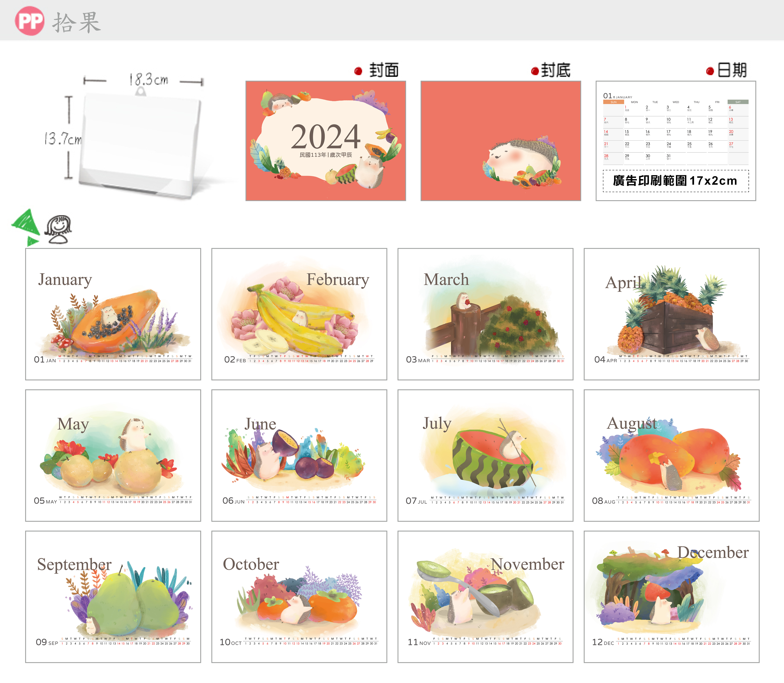Click the red dot beside 日期
Image resolution: width=784 pixels, height=683 pixels.
coord(710,71)
